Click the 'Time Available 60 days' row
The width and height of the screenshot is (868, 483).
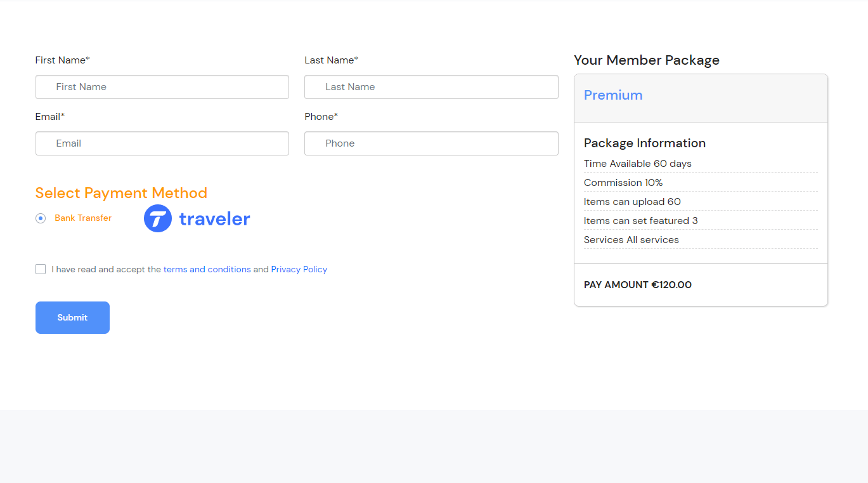click(637, 164)
